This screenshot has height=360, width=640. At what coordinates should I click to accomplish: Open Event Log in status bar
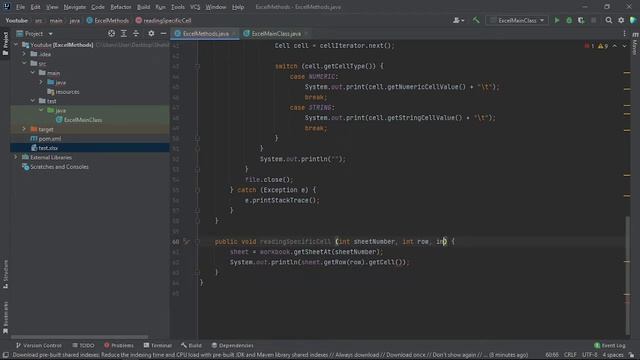[x=609, y=345]
